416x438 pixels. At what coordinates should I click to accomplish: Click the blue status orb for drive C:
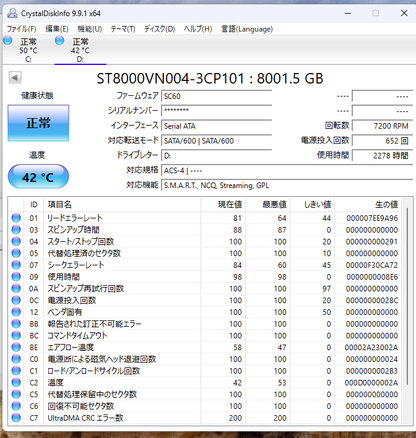(x=8, y=41)
